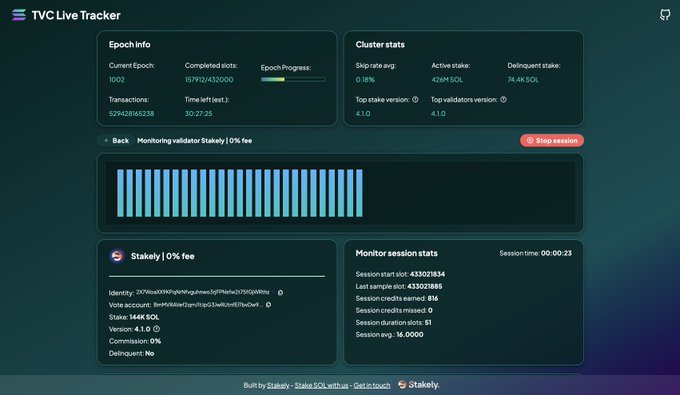Click the info icon beside Top validators version
Viewport: 680px width, 395px height.
pyautogui.click(x=503, y=100)
